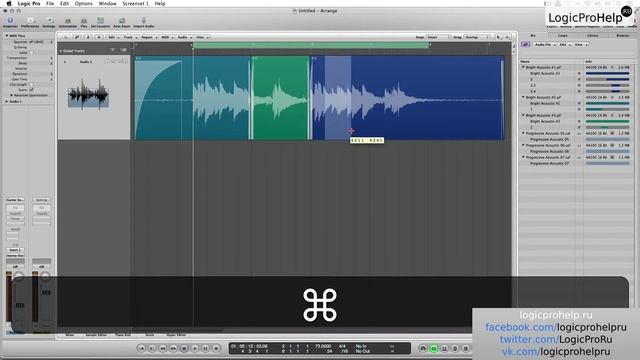Open the Piano Roll tab at the bottom

(x=123, y=335)
